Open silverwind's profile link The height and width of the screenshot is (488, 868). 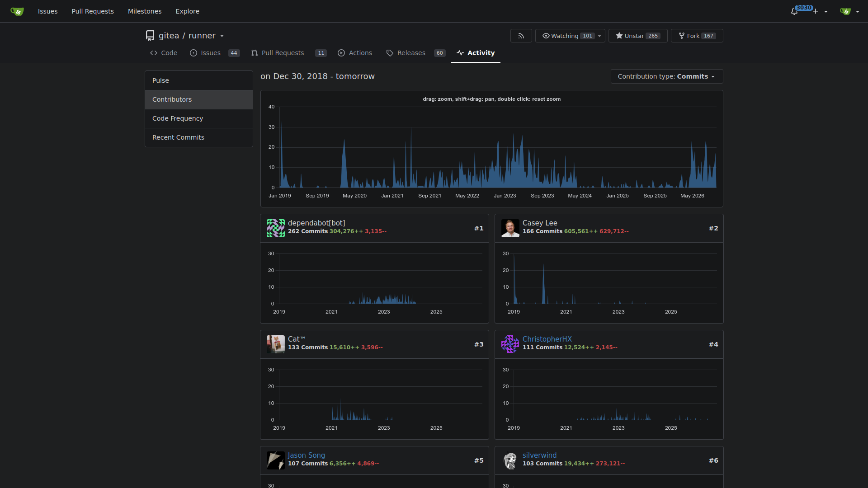click(539, 455)
